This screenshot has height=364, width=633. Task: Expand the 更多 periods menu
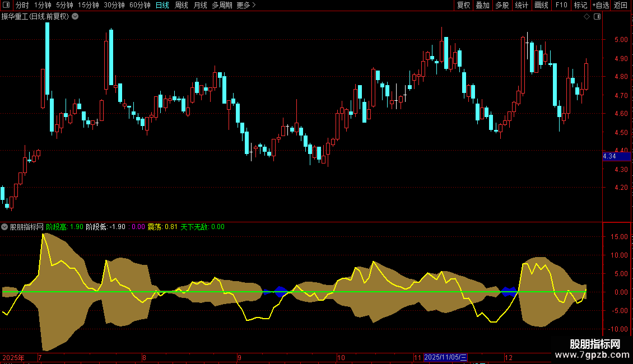(246, 5)
